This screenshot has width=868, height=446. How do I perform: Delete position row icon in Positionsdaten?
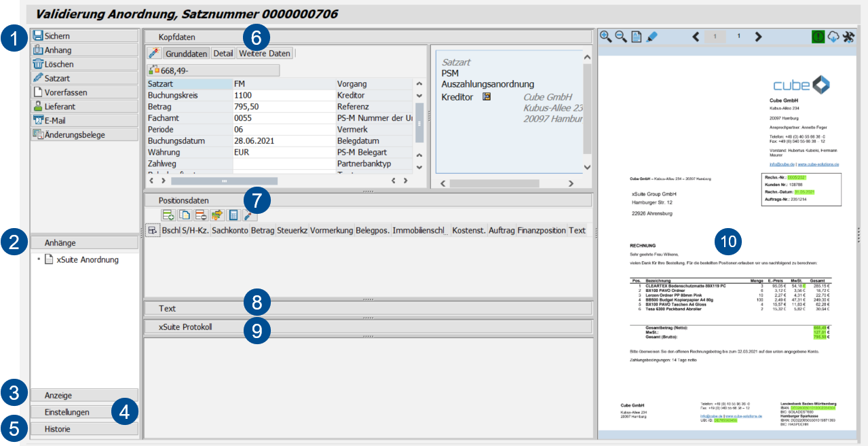(x=201, y=215)
